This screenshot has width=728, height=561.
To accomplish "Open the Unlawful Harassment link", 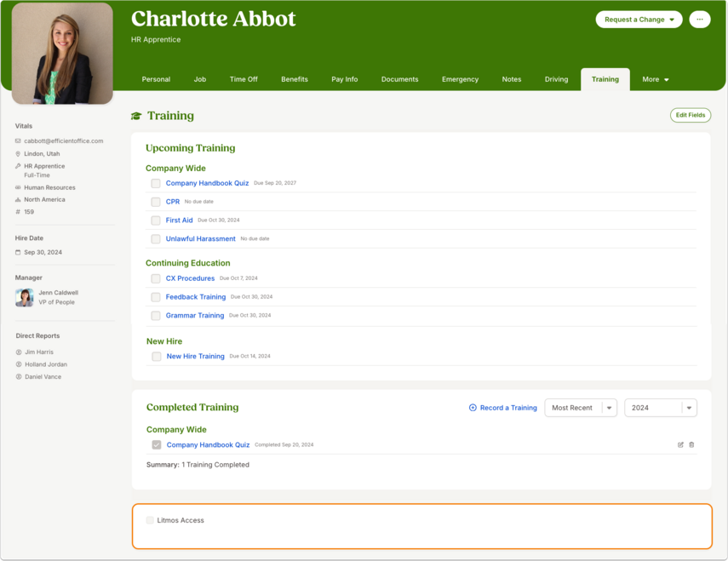I will pyautogui.click(x=201, y=239).
